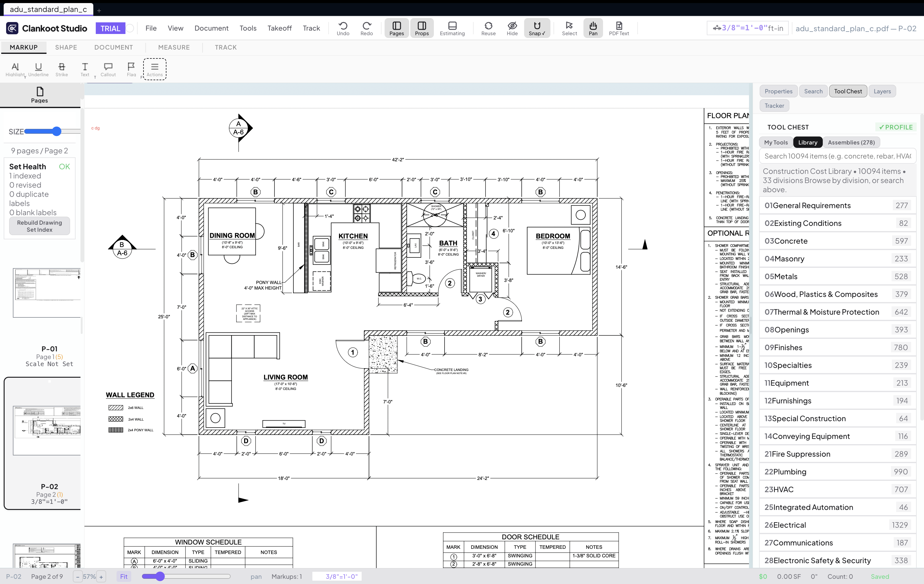Open the Estimating tool
Viewport: 924px width, 584px height.
tap(452, 28)
